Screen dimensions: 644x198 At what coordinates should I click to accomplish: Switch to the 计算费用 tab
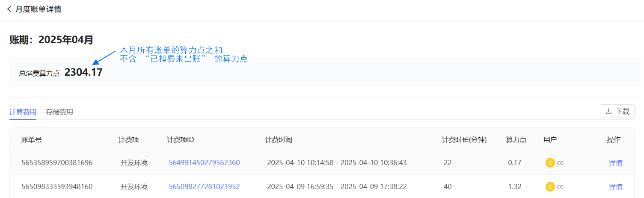23,112
